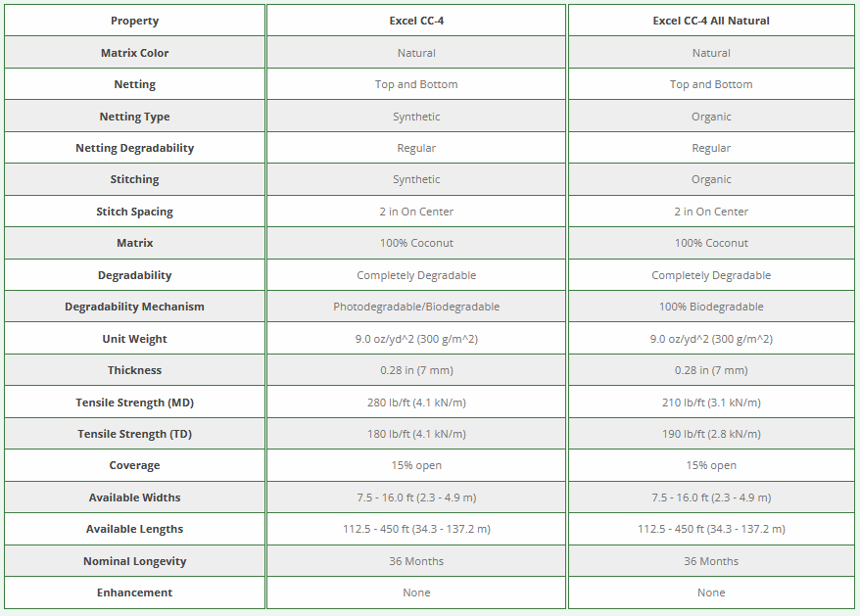Click the Degradability Mechanism row label
Image resolution: width=860 pixels, height=616 pixels.
[134, 307]
